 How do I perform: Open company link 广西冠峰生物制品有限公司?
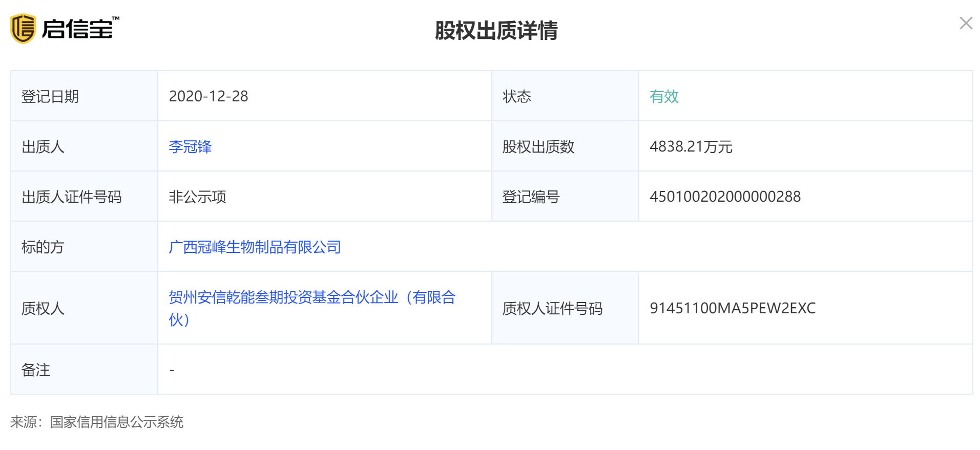[255, 247]
